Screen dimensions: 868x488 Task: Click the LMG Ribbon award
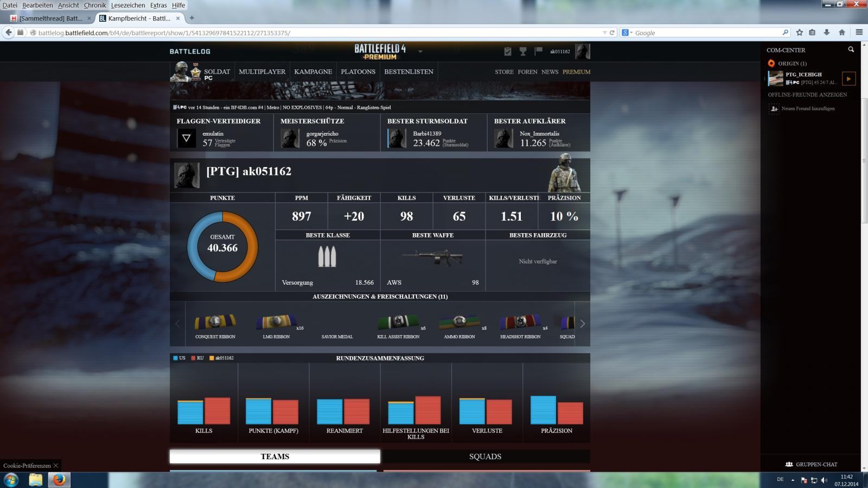coord(276,322)
